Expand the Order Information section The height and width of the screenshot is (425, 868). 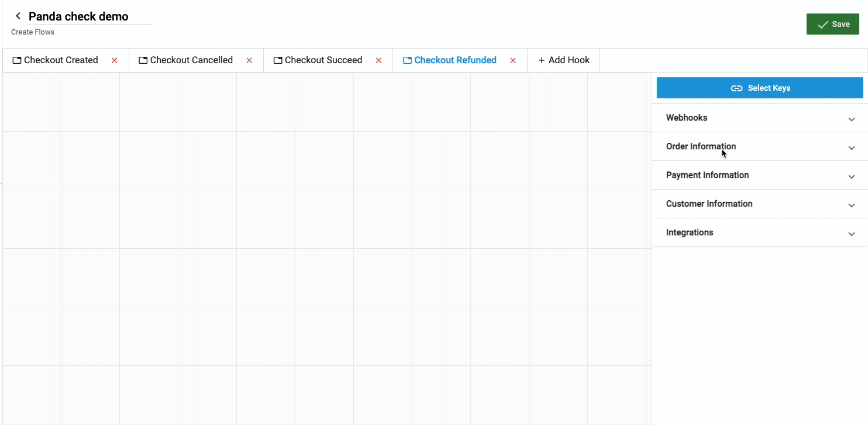click(760, 146)
